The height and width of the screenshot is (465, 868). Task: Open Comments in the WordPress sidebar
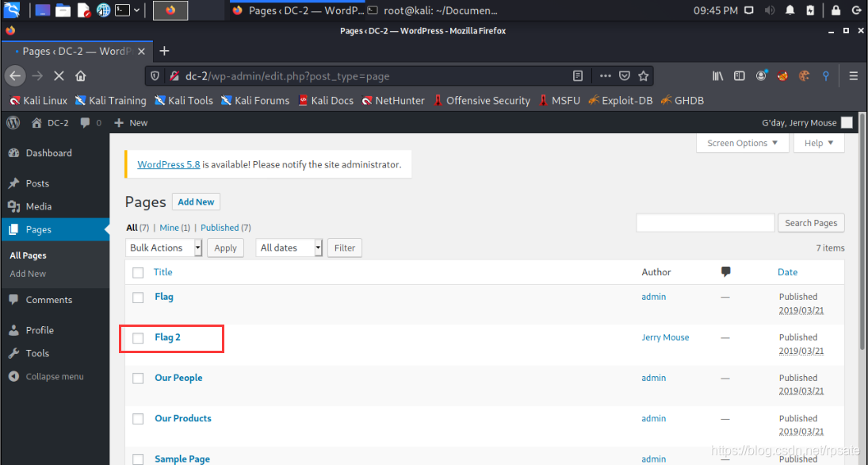[x=55, y=300]
